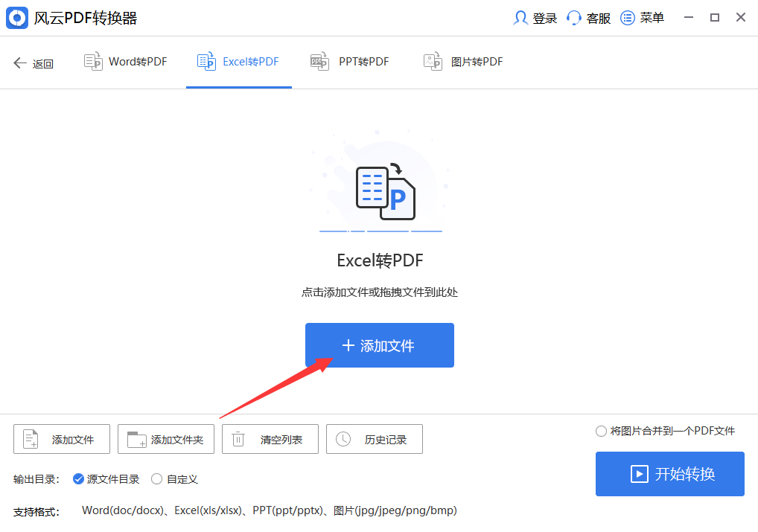Screen dimensions: 758x532
Task: Click the 风云PDF转换器 title text
Action: pyautogui.click(x=86, y=18)
